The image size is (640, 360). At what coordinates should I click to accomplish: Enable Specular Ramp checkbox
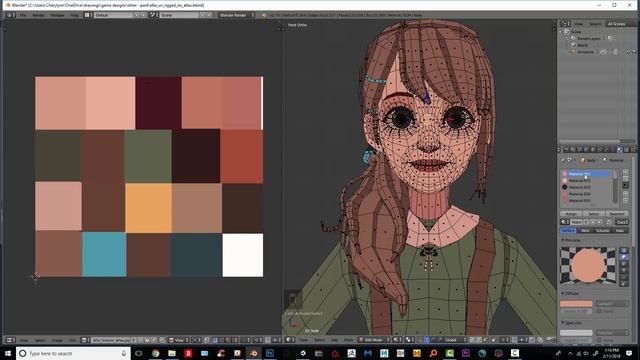coord(599,340)
